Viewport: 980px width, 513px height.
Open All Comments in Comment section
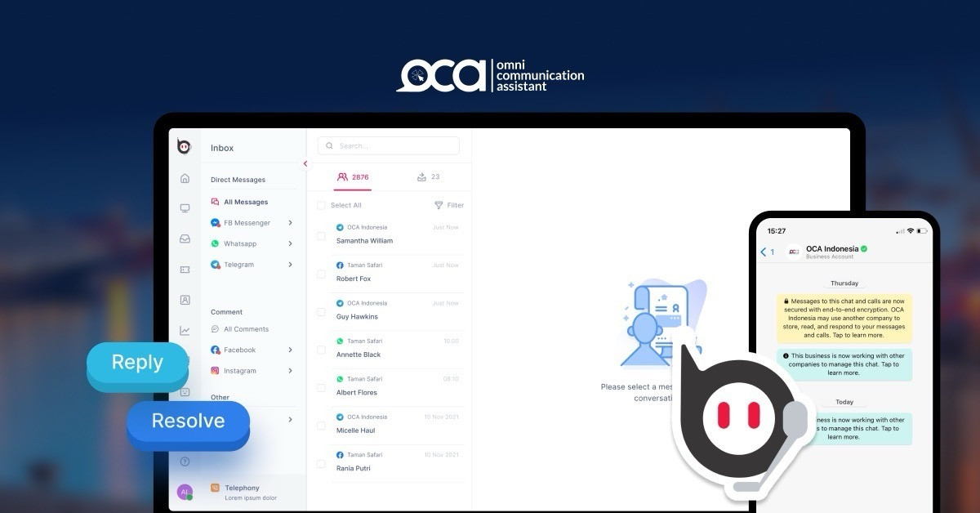245,329
